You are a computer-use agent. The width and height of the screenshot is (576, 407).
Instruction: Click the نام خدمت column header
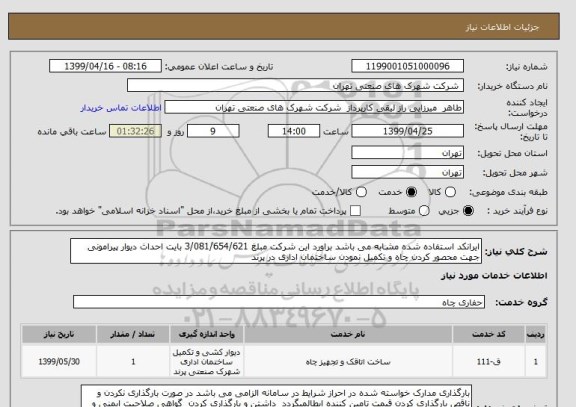348,334
